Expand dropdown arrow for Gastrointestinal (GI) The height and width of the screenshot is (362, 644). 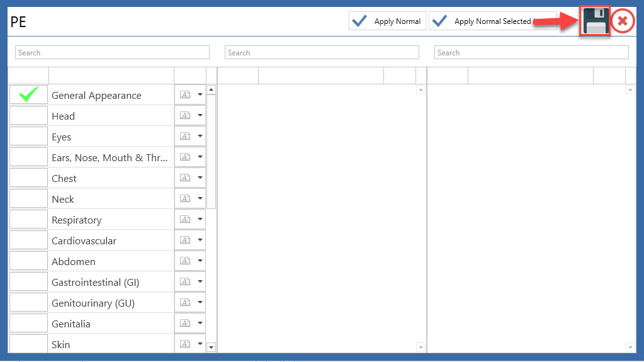coord(200,281)
